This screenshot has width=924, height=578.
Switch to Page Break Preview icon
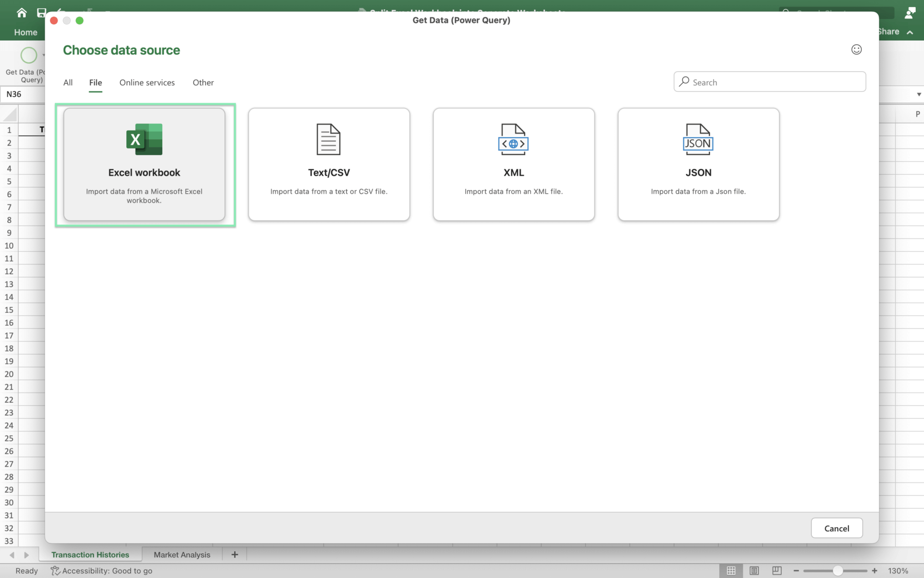point(777,571)
